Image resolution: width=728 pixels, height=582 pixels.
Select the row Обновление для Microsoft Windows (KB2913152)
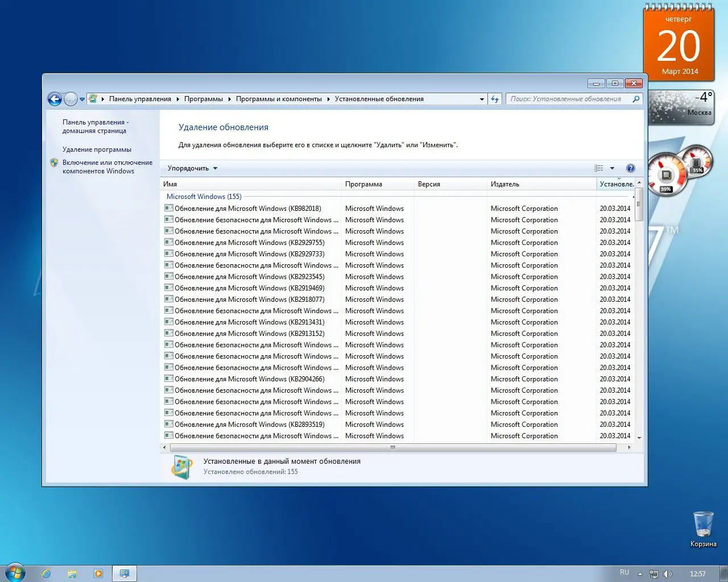point(398,334)
